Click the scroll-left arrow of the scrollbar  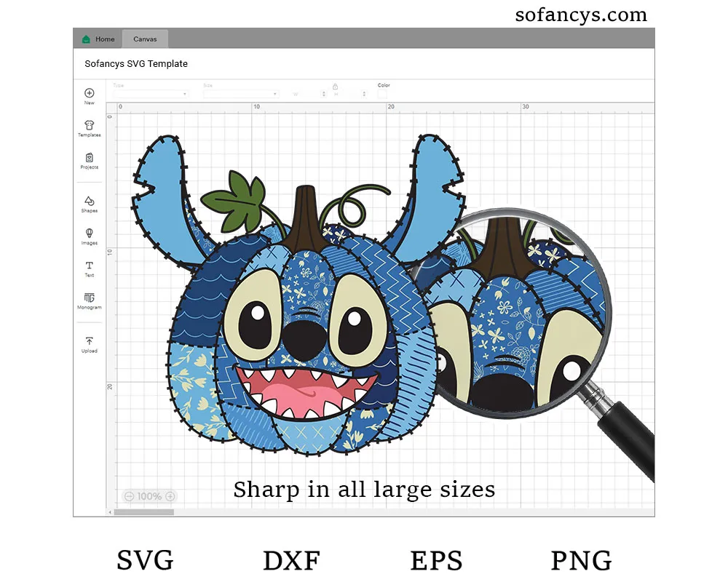point(110,512)
